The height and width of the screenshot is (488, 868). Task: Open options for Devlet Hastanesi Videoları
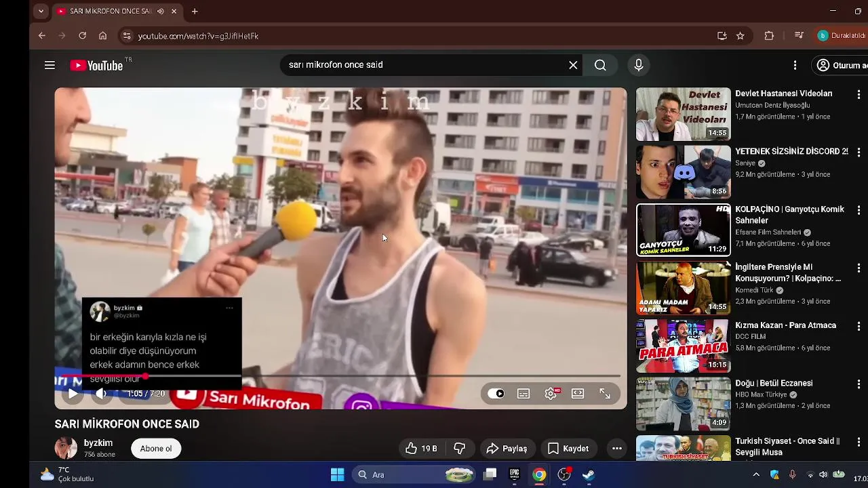tap(859, 95)
